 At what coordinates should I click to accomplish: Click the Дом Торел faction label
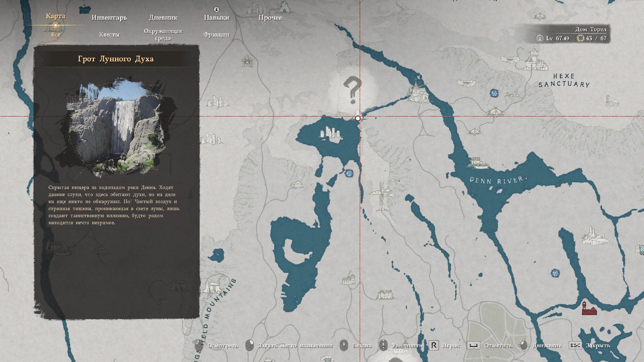coord(591,29)
